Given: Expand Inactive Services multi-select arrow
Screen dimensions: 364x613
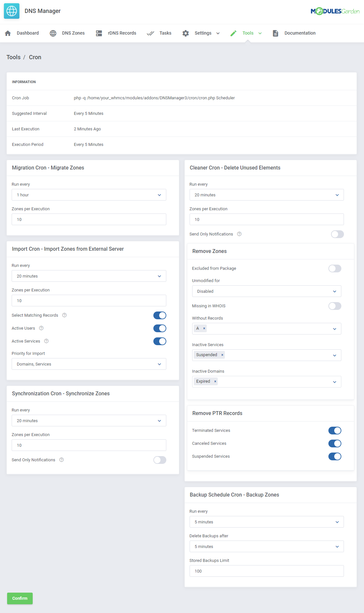Looking at the screenshot, I should [335, 356].
